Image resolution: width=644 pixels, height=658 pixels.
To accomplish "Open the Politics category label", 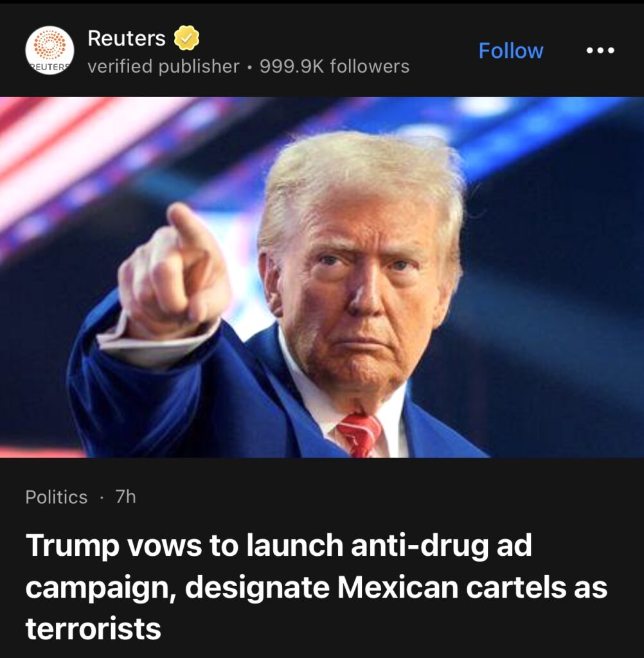I will tap(57, 497).
